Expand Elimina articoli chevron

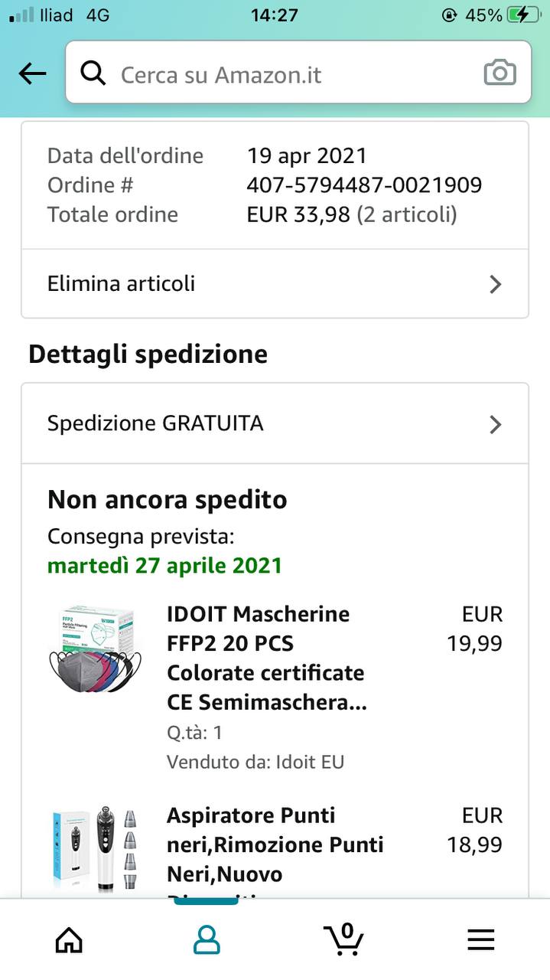tap(495, 285)
